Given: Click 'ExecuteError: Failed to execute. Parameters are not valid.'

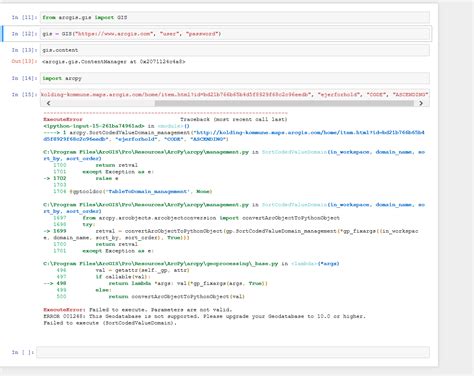Looking at the screenshot, I should point(138,310).
